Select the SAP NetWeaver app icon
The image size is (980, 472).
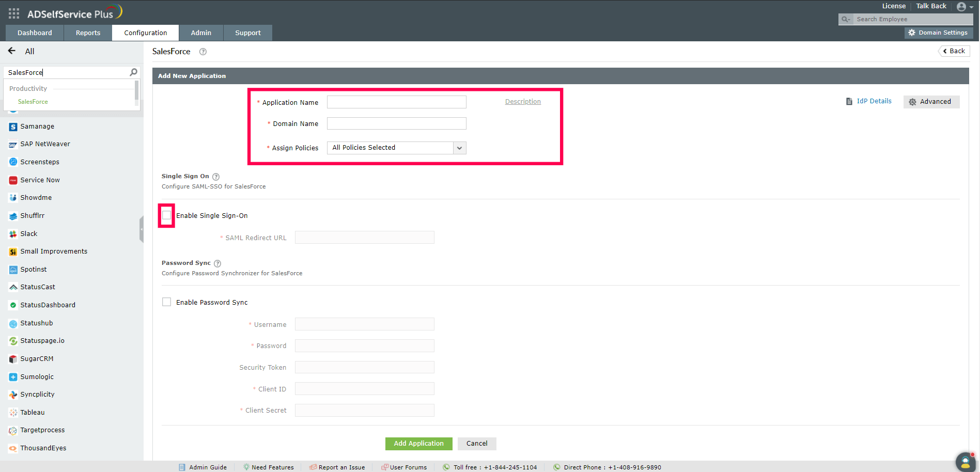coord(13,145)
